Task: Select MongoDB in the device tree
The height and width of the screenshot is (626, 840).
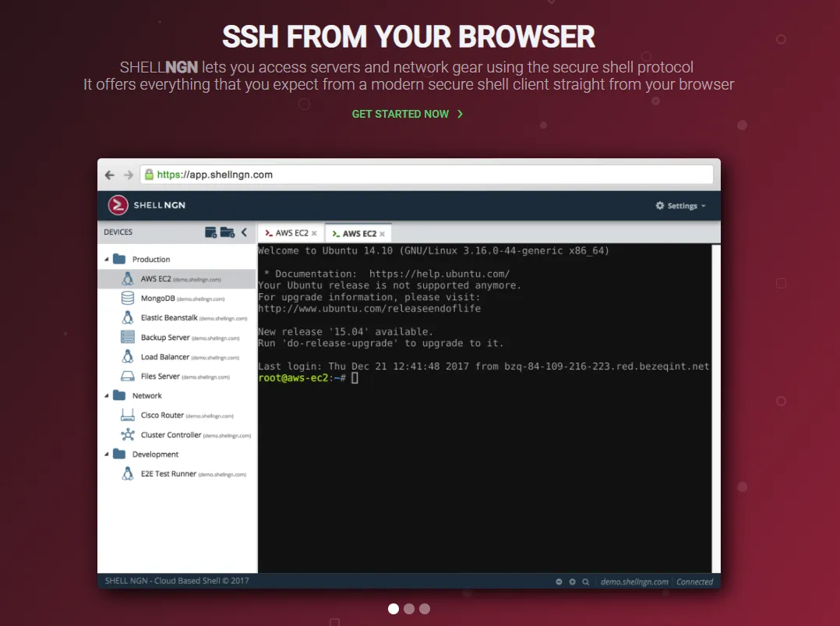Action: tap(178, 299)
